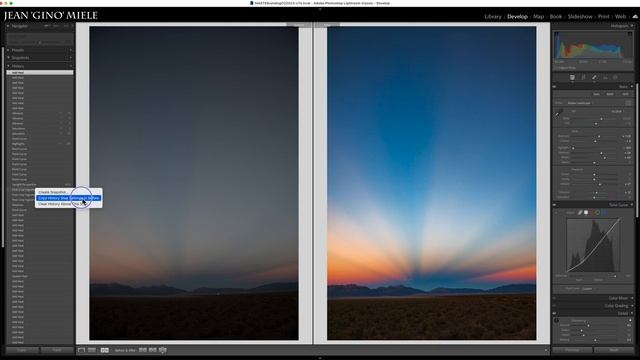Add a new snapshot with the plus icon
Viewport: 640px width, 360px height.
[71, 58]
